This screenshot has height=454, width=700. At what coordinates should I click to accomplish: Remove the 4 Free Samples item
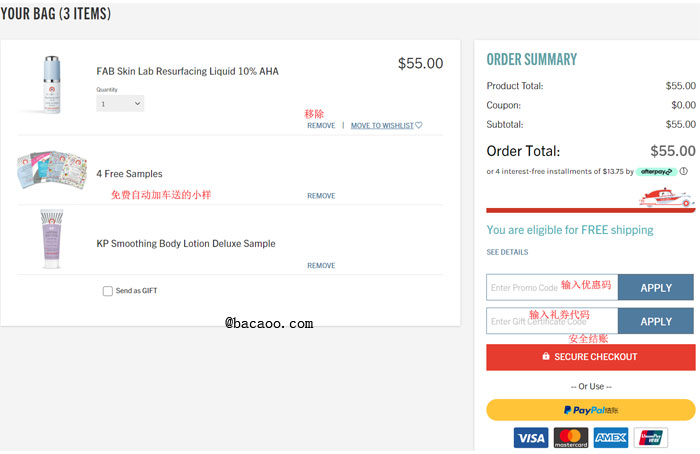click(321, 196)
